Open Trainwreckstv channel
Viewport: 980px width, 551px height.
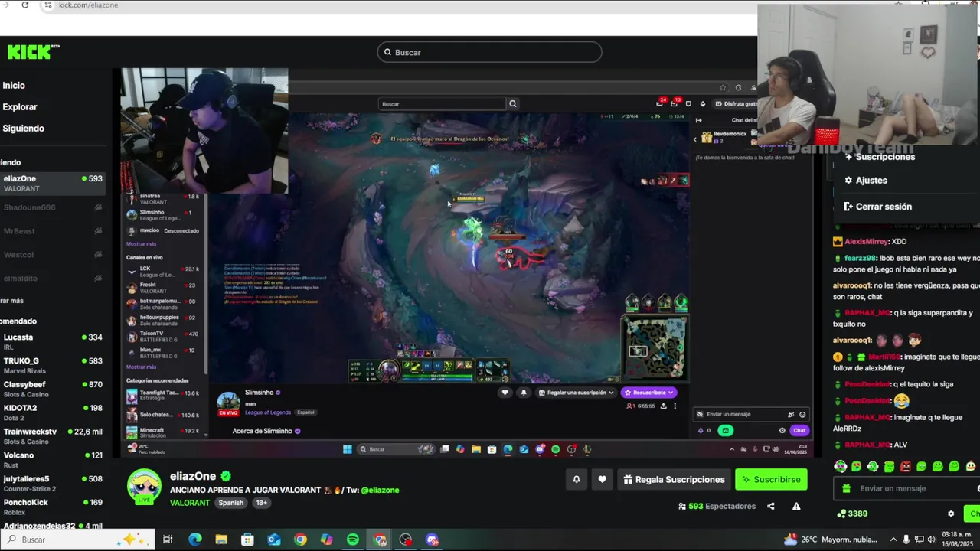52,436
